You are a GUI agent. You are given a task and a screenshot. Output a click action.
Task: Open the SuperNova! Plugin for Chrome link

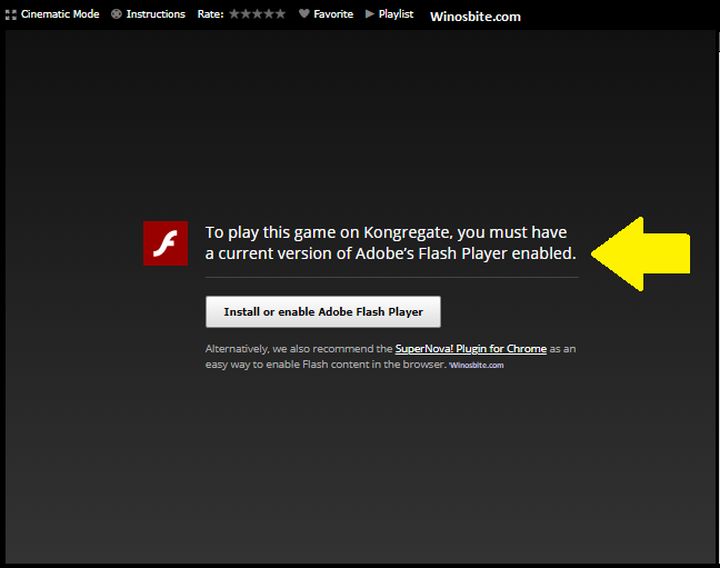471,349
